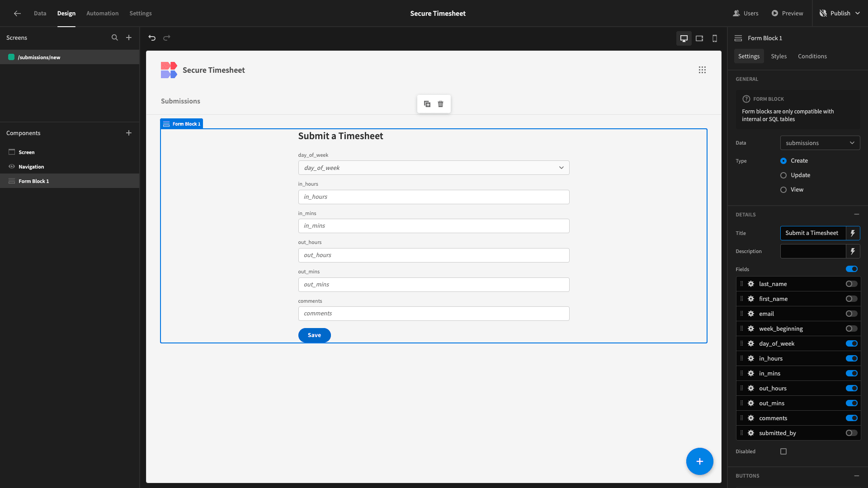Image resolution: width=868 pixels, height=488 pixels.
Task: Click lightning binding icon next to Title
Action: pos(853,233)
